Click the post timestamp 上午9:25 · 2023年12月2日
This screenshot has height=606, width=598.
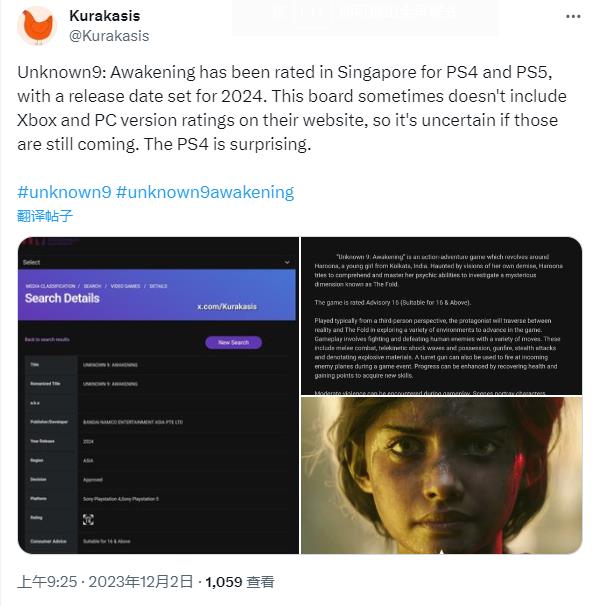click(105, 581)
